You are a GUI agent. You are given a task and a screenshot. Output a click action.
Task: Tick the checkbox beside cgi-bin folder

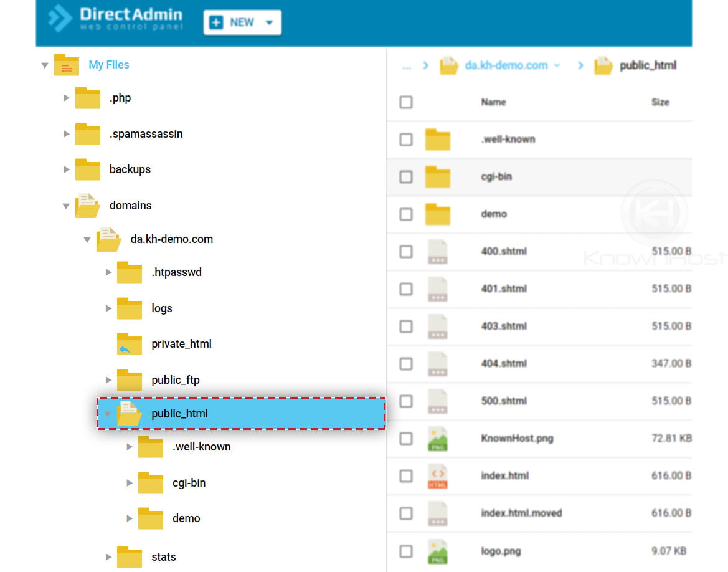405,176
